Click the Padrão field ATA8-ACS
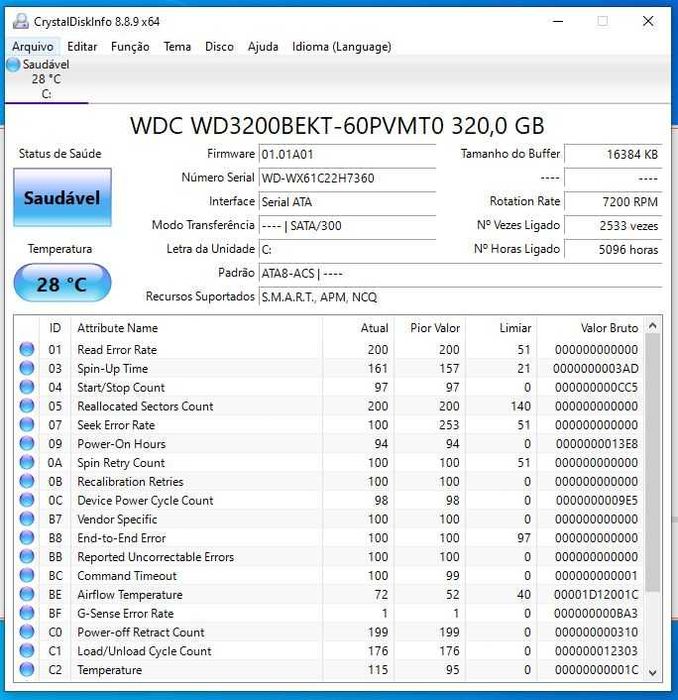678x700 pixels. 460,273
